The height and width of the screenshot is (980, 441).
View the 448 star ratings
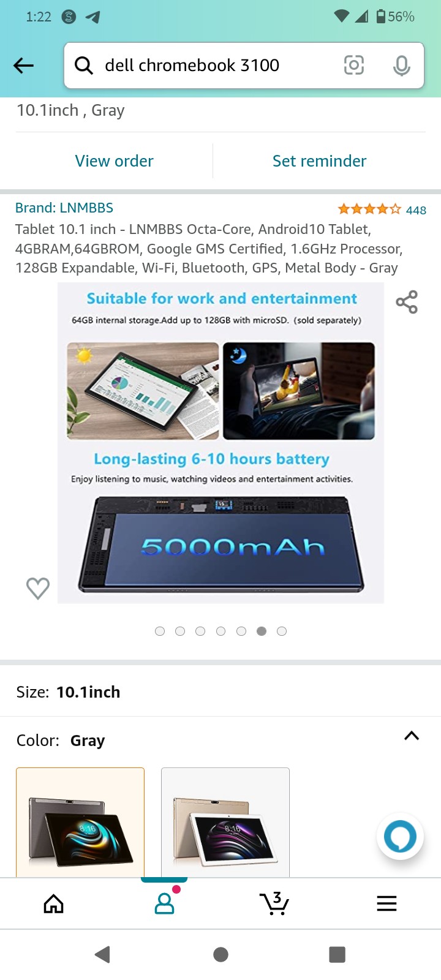pos(382,209)
